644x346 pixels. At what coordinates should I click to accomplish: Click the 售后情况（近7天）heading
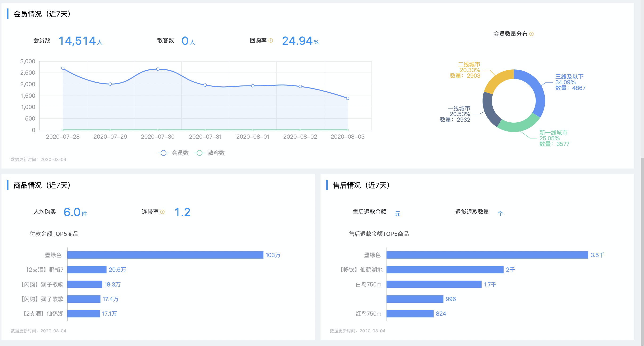click(361, 185)
